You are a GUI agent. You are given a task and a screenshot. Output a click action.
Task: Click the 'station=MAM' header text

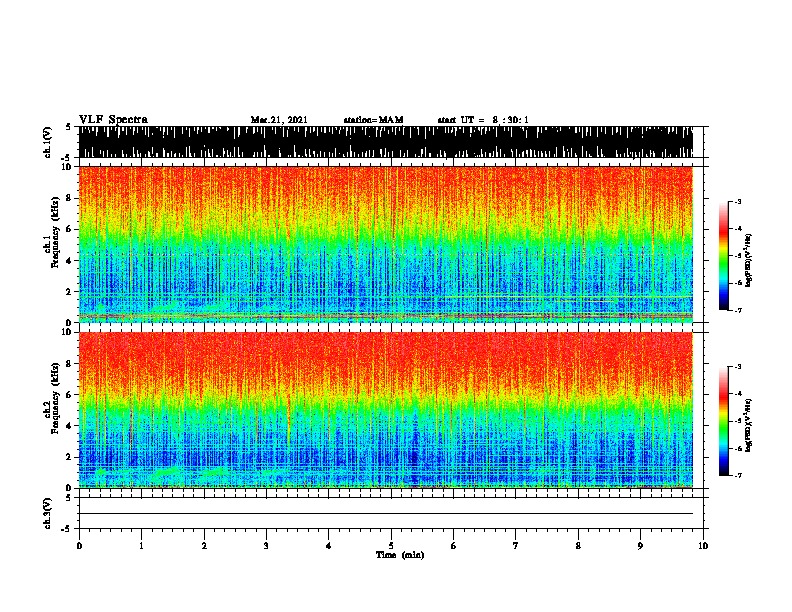(x=373, y=120)
